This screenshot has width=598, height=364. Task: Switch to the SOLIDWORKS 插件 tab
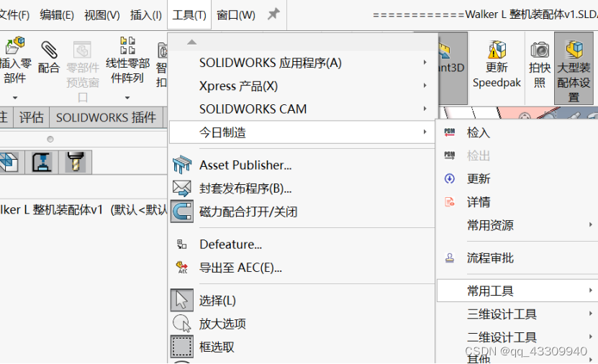click(x=106, y=117)
